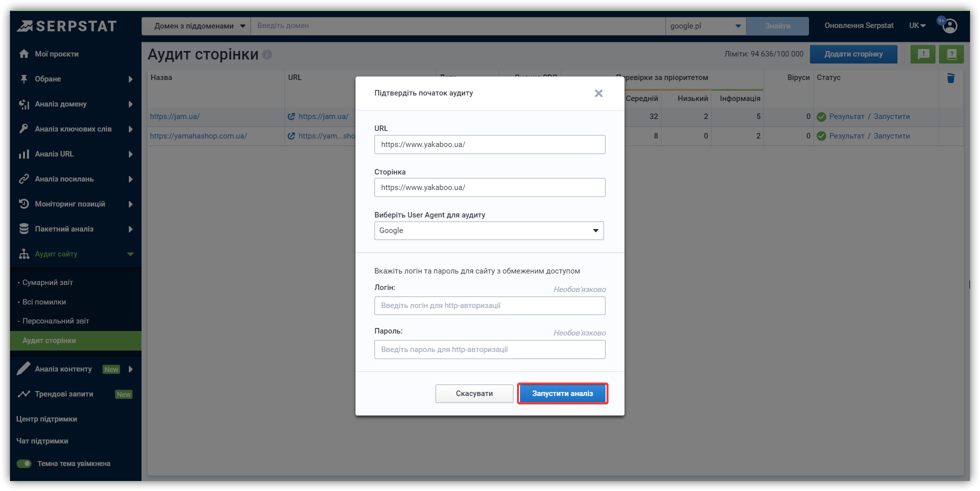Collapse the Аудит сайту section arrow
The height and width of the screenshot is (491, 980).
point(130,254)
